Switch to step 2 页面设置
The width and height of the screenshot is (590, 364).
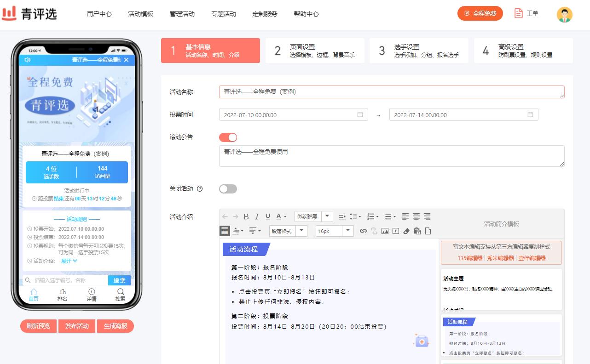click(315, 51)
